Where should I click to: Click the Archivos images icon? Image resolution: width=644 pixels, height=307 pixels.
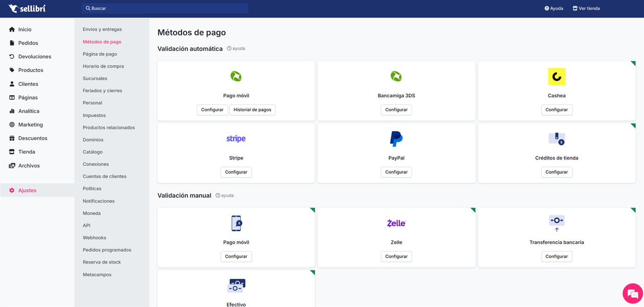pos(12,165)
